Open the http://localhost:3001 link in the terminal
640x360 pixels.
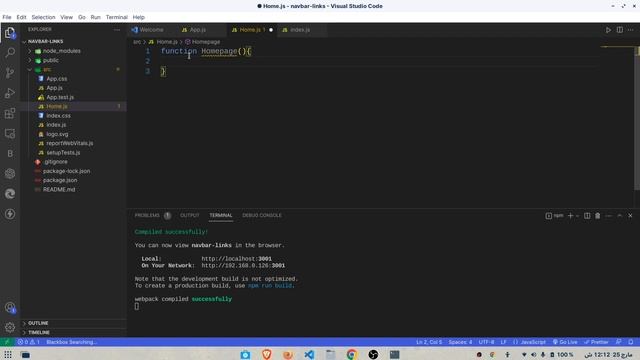point(236,259)
